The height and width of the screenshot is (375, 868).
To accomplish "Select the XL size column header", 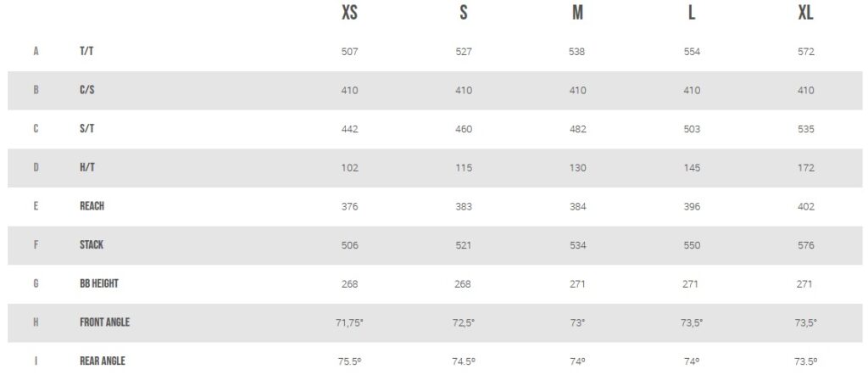I will coord(805,14).
